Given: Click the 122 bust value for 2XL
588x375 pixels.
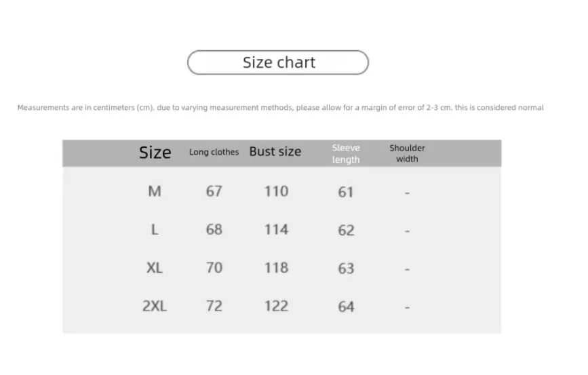Looking at the screenshot, I should click(276, 306).
